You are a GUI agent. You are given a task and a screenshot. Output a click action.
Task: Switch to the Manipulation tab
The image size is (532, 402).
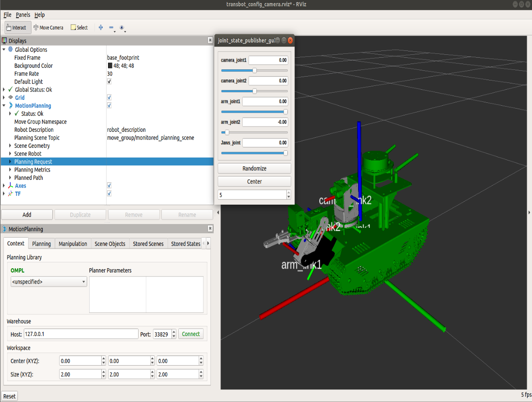point(73,244)
